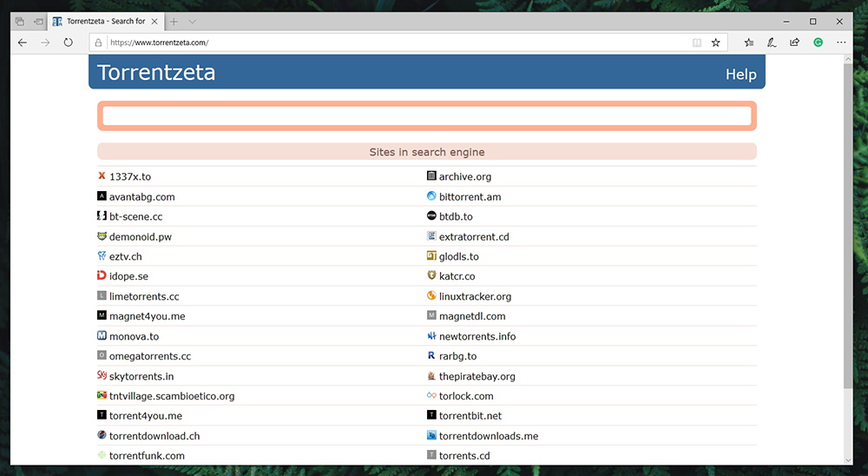Open the torrentbit.net link
This screenshot has height=476, width=868.
470,416
